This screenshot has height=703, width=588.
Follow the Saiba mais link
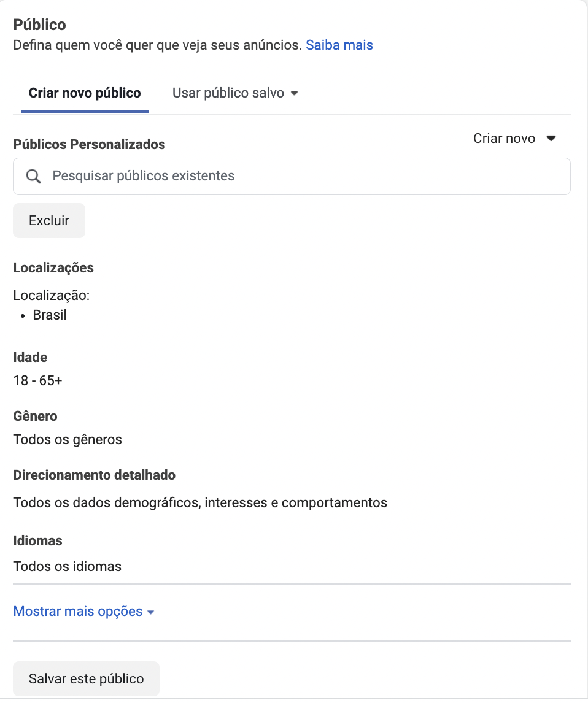pyautogui.click(x=339, y=45)
